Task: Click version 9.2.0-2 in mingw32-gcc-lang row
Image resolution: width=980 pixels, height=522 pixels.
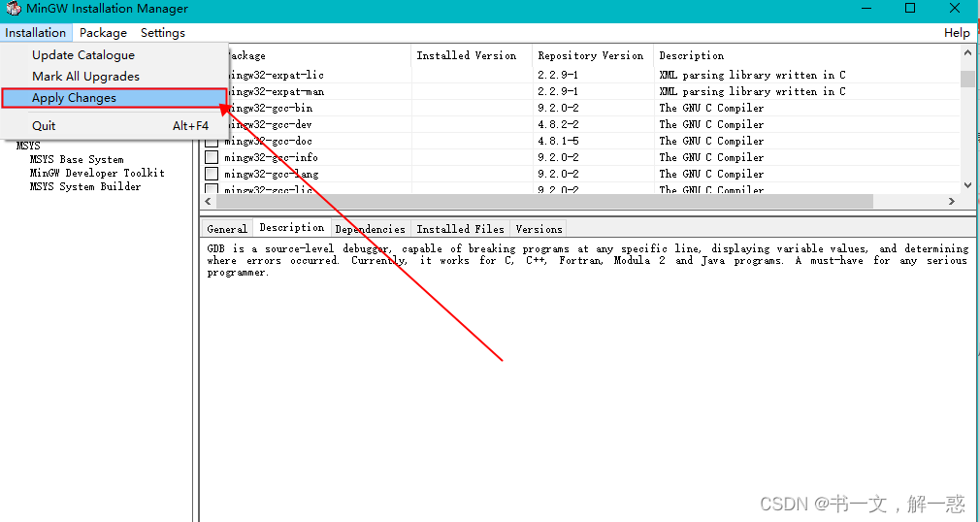Action: pyautogui.click(x=558, y=174)
